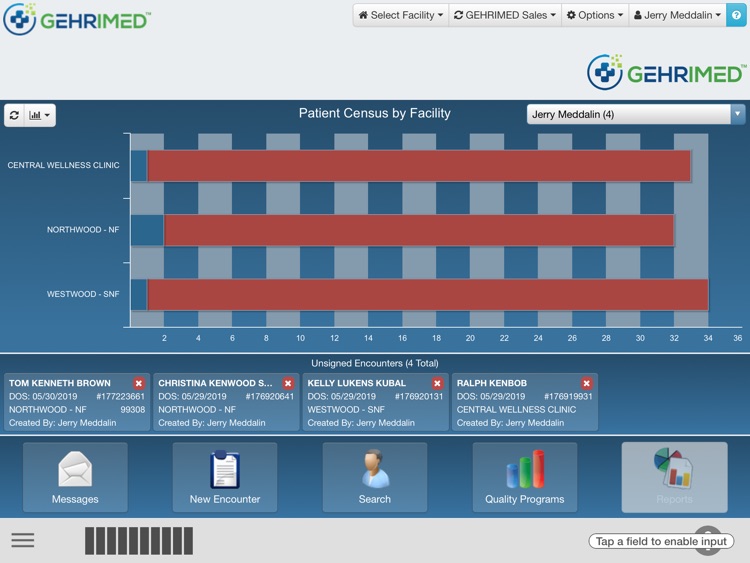
Task: Click the CENTRAL WELLNESS CLINIC axis label
Action: 64,165
